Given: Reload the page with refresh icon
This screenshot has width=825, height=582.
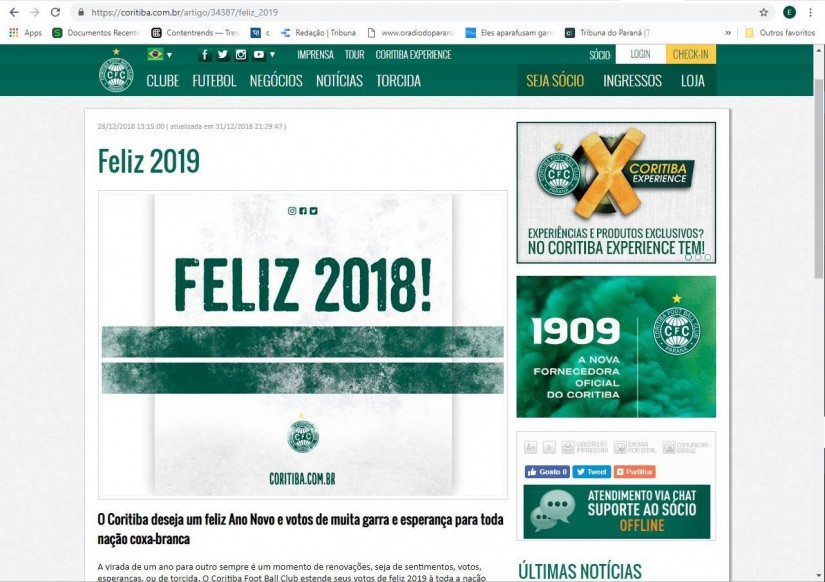Looking at the screenshot, I should [55, 12].
